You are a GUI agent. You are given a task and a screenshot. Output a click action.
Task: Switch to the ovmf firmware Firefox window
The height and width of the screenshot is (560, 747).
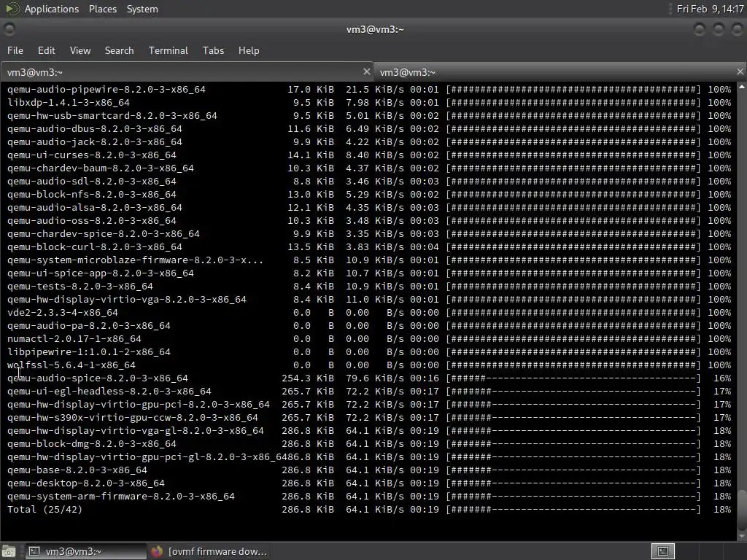pos(209,551)
